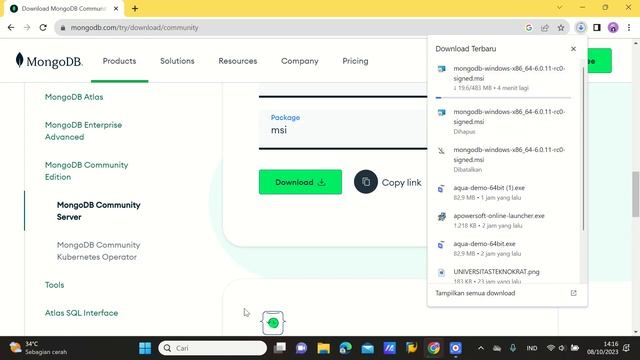Open new browser tab

tap(135, 8)
